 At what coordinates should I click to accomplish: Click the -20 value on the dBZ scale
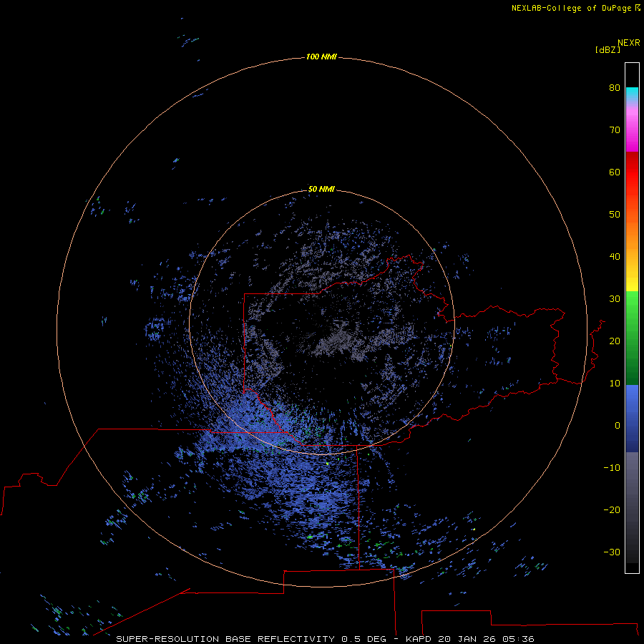pyautogui.click(x=612, y=509)
